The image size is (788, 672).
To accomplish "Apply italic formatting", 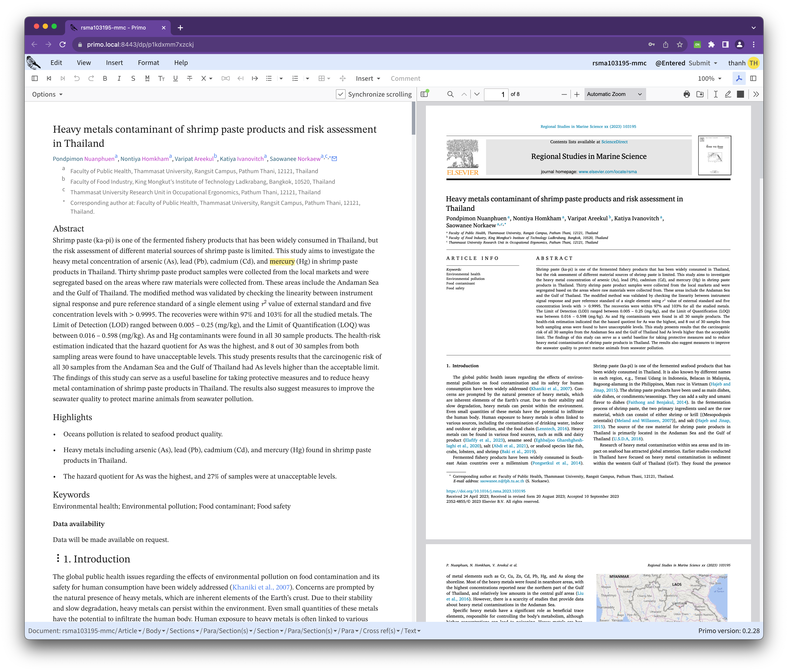I will point(119,78).
